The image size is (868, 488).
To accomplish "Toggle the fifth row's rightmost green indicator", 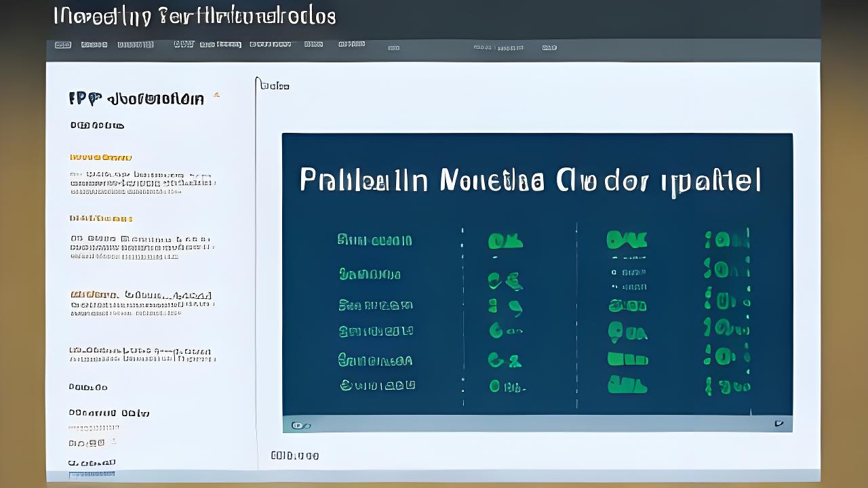I will pos(727,357).
